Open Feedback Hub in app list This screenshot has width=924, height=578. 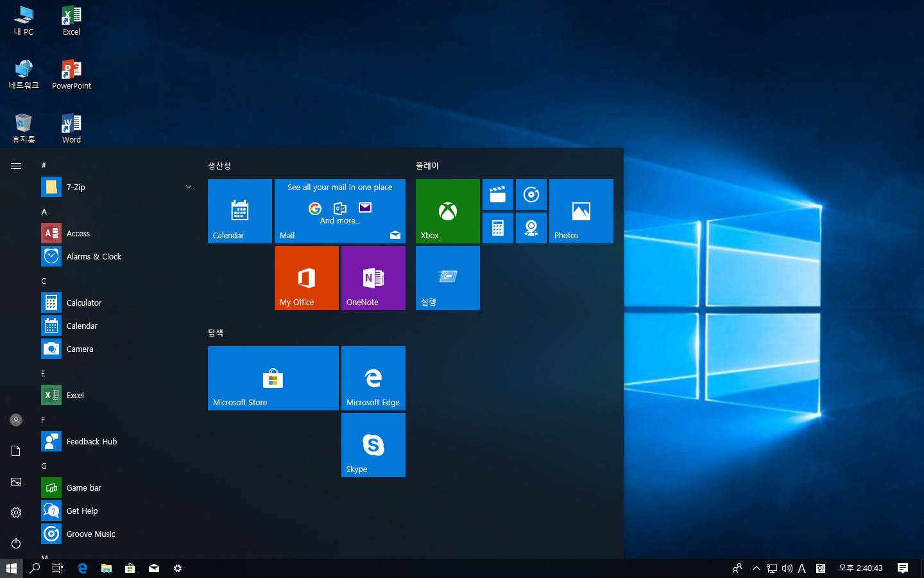point(118,441)
